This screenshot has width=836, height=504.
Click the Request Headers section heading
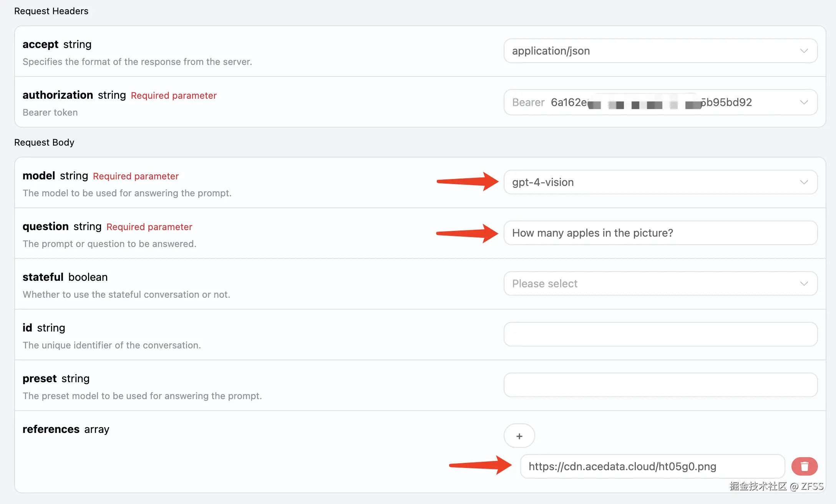point(51,11)
